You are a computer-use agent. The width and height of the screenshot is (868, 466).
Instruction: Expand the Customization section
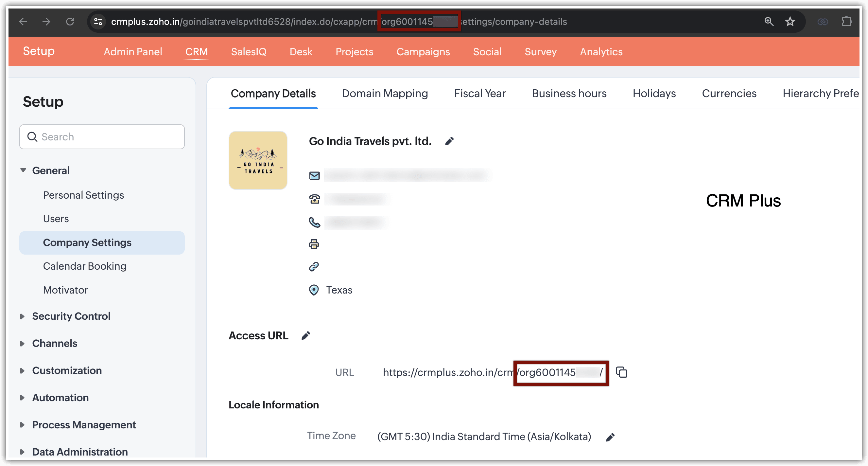tap(22, 370)
